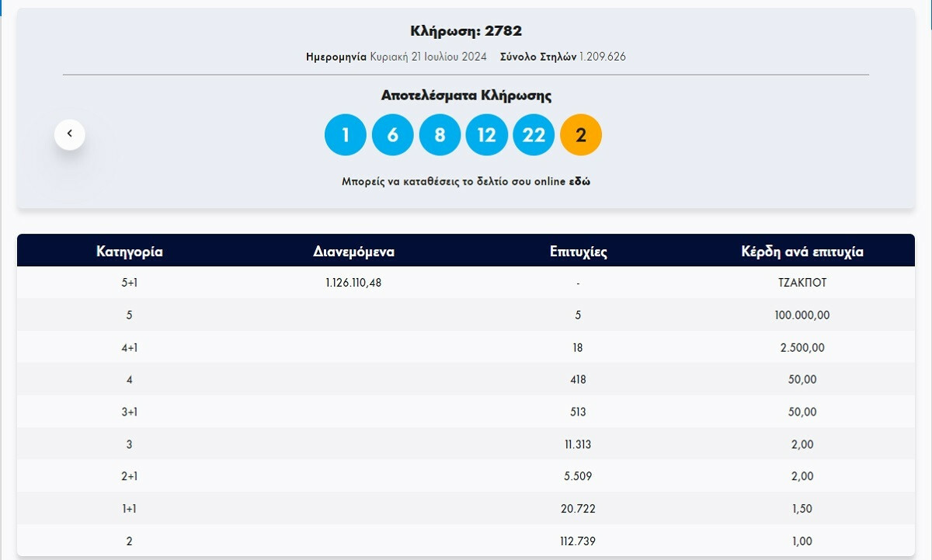
Task: Select the winning number ball 1
Action: [x=346, y=134]
